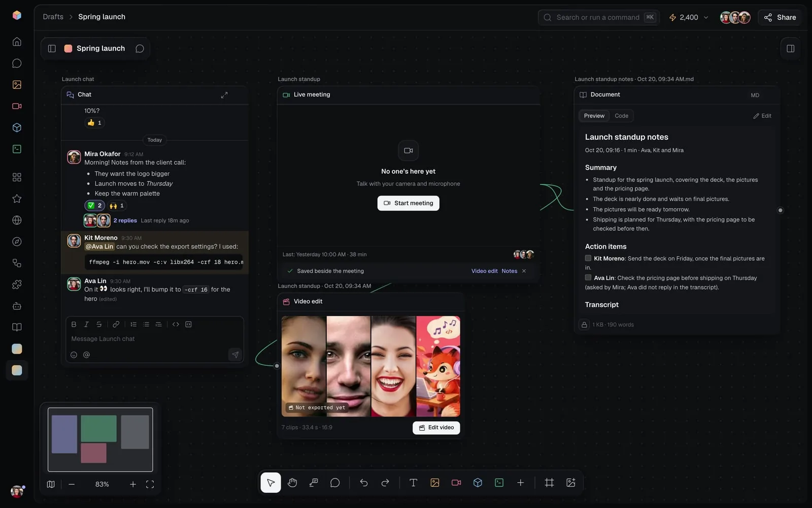The height and width of the screenshot is (508, 812).
Task: Toggle the left panel next to Spring launch
Action: point(52,48)
